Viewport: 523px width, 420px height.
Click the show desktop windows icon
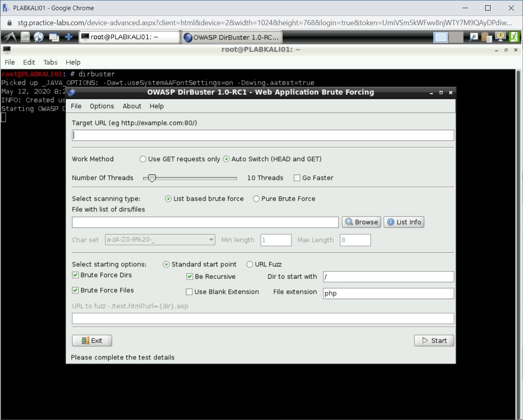54,37
